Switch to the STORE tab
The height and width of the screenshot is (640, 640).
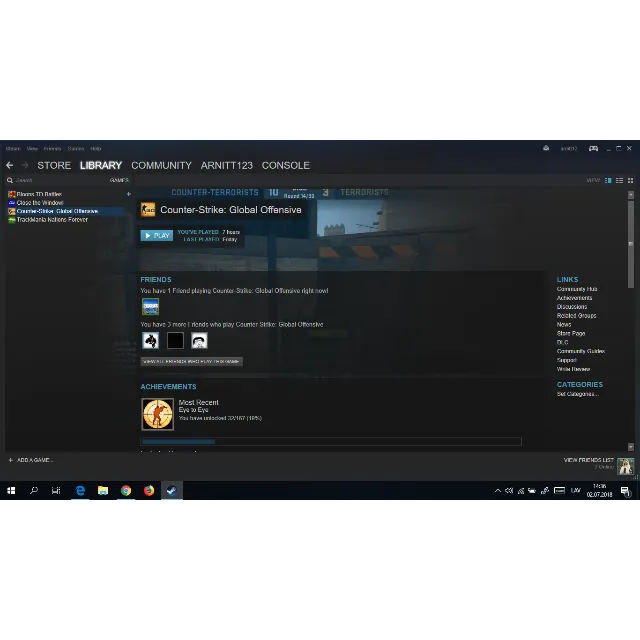[54, 165]
